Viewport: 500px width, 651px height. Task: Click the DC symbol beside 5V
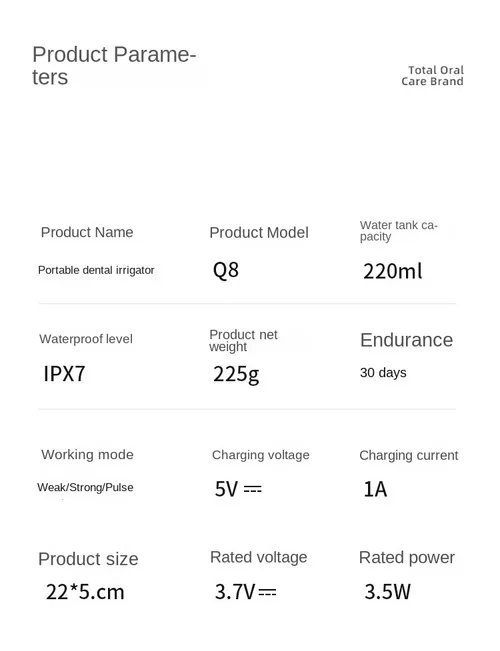[252, 489]
